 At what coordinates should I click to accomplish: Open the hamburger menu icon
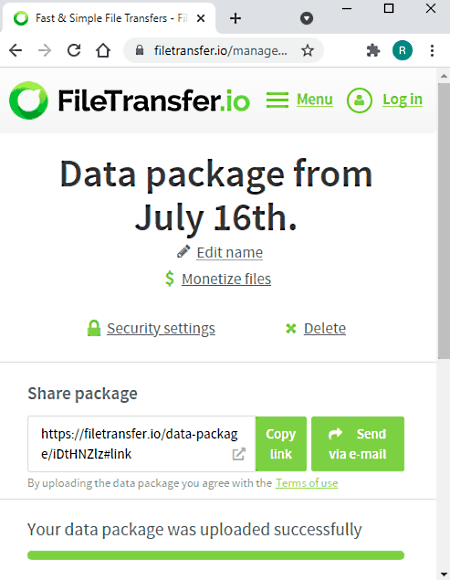pyautogui.click(x=277, y=100)
